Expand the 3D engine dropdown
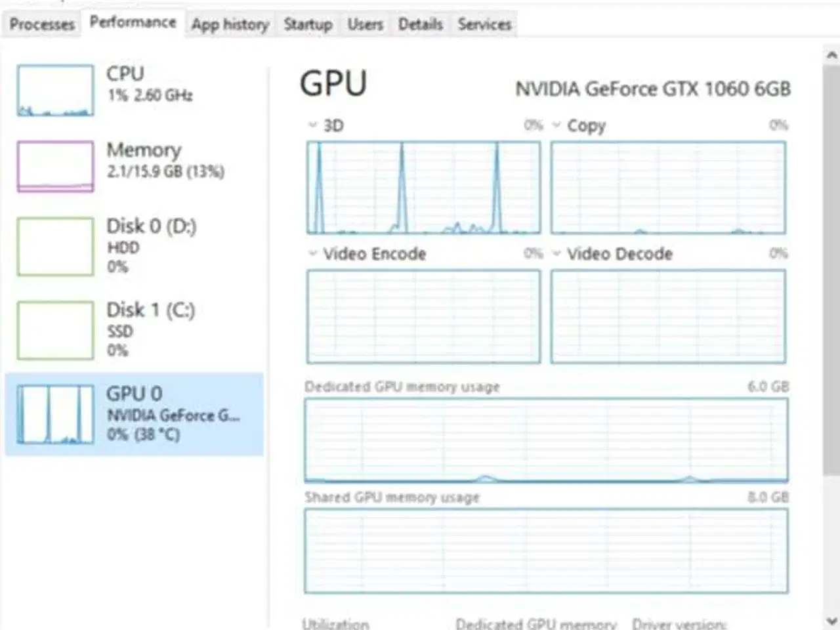Screen dimensions: 840x630 [312, 125]
